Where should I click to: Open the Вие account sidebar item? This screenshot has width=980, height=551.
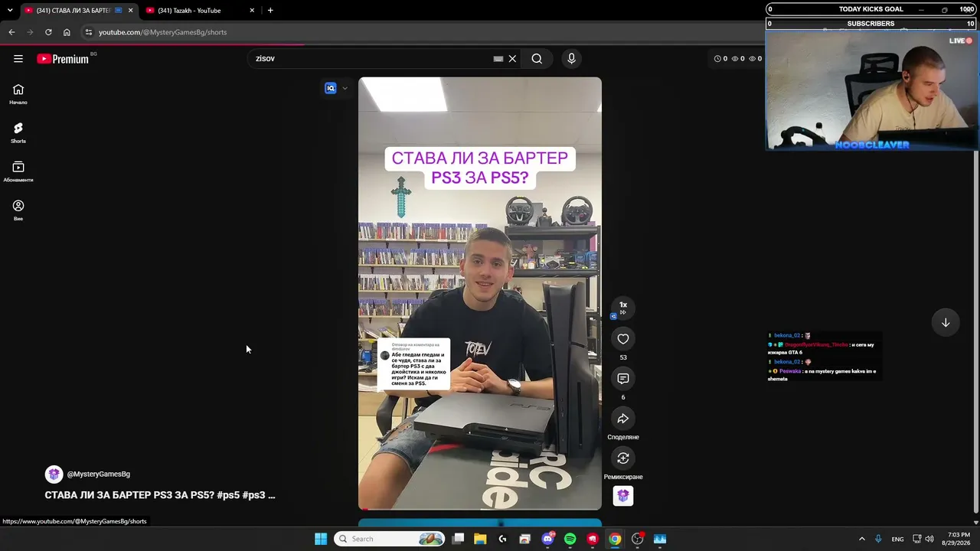point(18,210)
